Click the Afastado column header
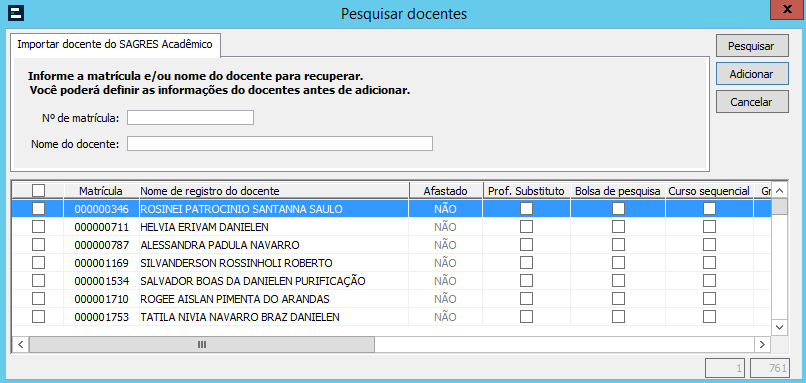Screen dimensions: 806x383 pos(445,191)
